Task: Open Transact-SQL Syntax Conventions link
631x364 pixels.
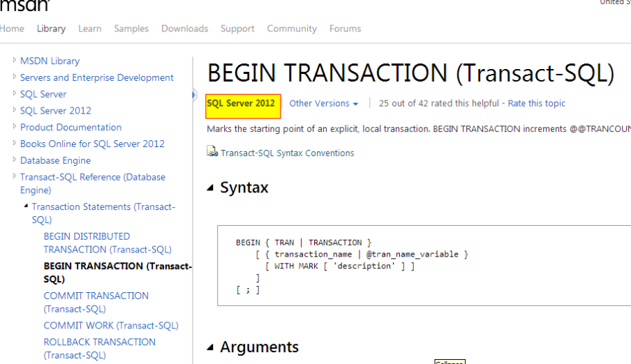Action: point(288,153)
